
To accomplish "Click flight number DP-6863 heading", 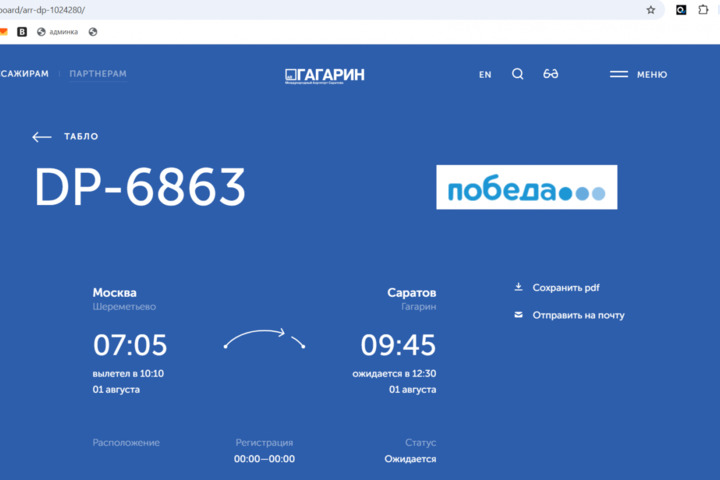I will pyautogui.click(x=140, y=186).
